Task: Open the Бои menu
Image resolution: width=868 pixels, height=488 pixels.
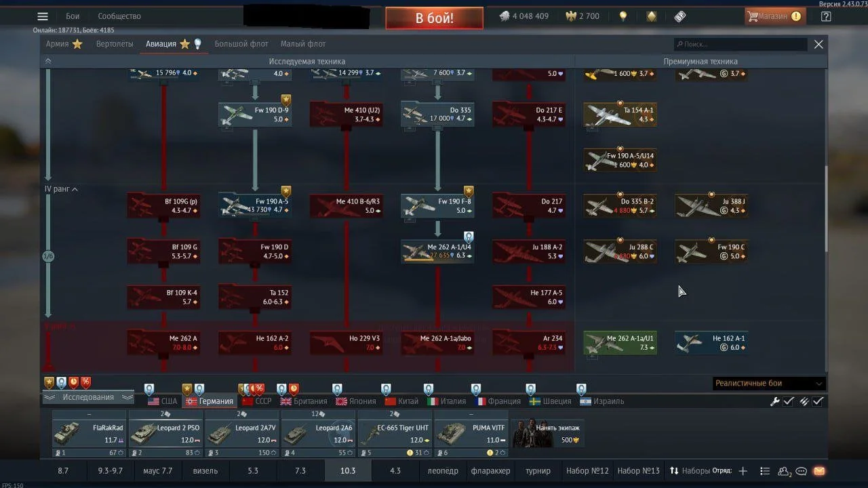Action: point(73,16)
